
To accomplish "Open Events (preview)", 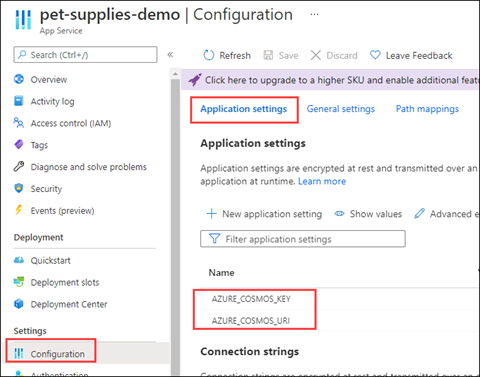I will (x=62, y=211).
